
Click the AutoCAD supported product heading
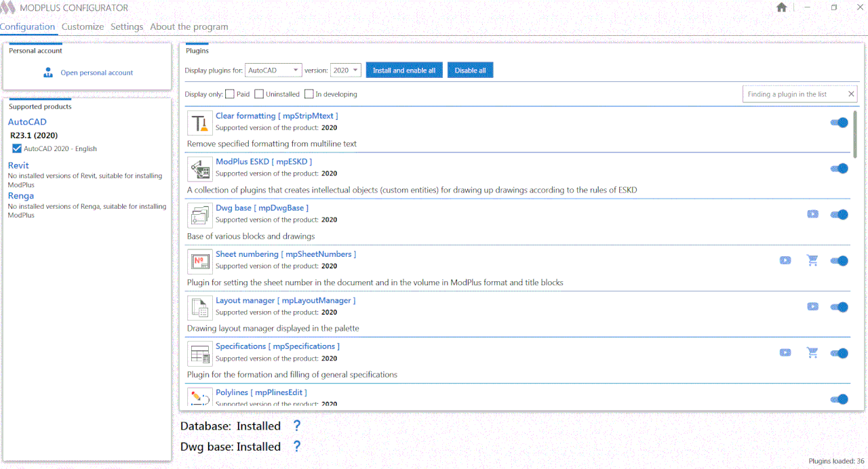pyautogui.click(x=27, y=122)
